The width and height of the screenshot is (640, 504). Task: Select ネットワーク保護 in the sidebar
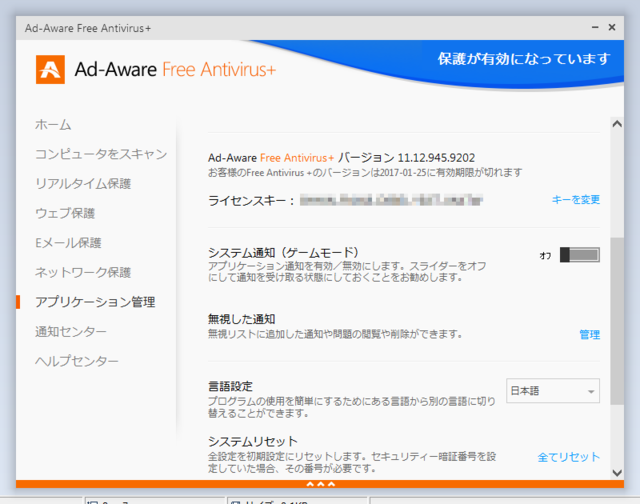pyautogui.click(x=83, y=272)
